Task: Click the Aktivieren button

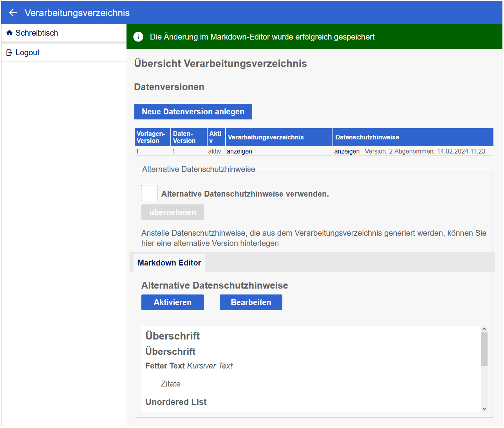Action: (x=172, y=302)
